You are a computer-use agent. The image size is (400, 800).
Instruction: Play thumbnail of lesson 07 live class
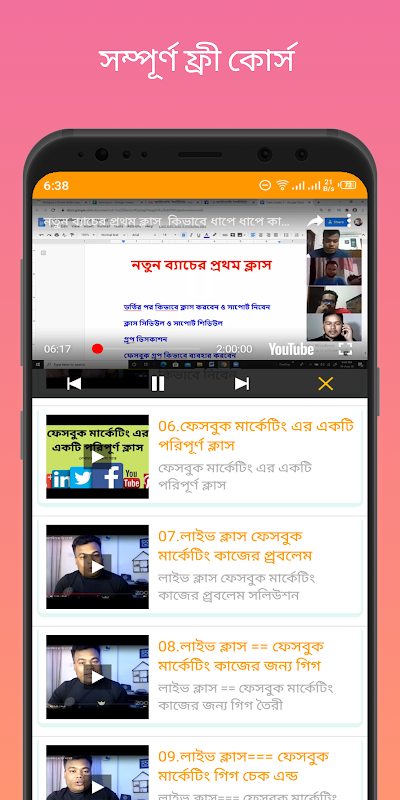click(x=97, y=567)
